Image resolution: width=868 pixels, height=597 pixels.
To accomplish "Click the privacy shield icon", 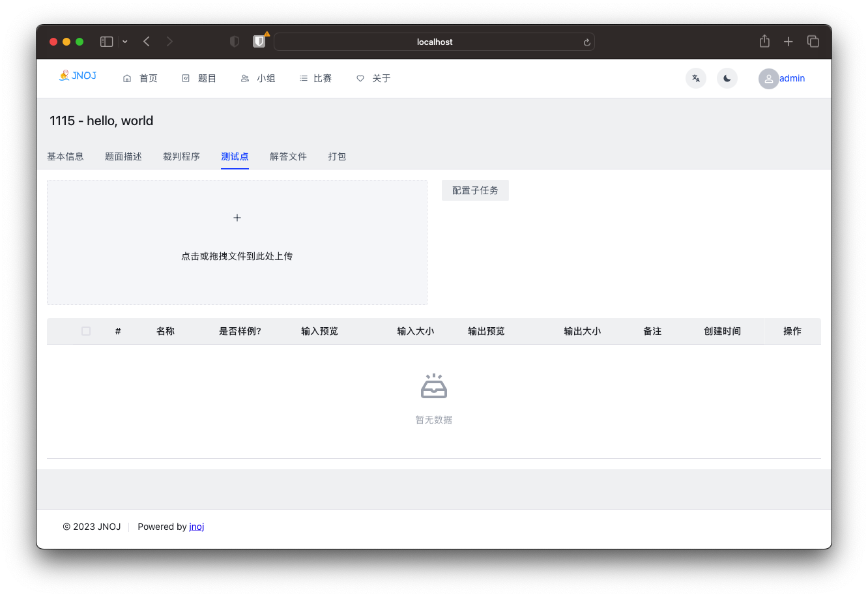I will coord(235,42).
